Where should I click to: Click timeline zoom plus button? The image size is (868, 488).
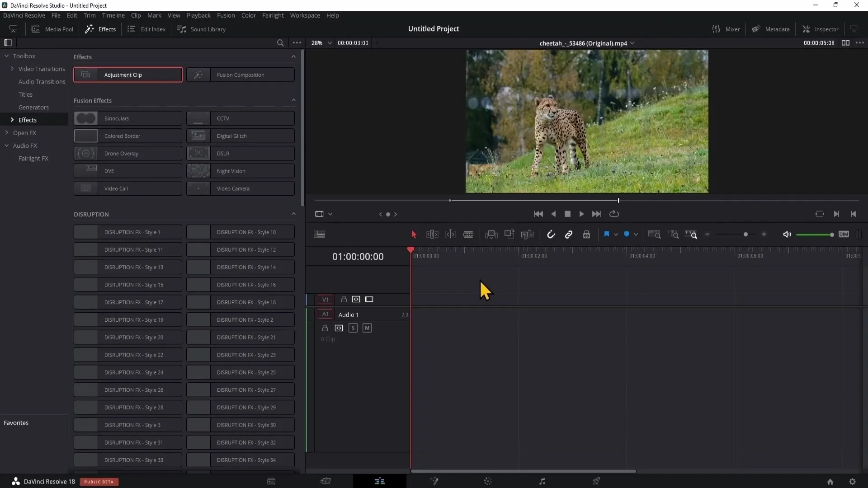(764, 234)
